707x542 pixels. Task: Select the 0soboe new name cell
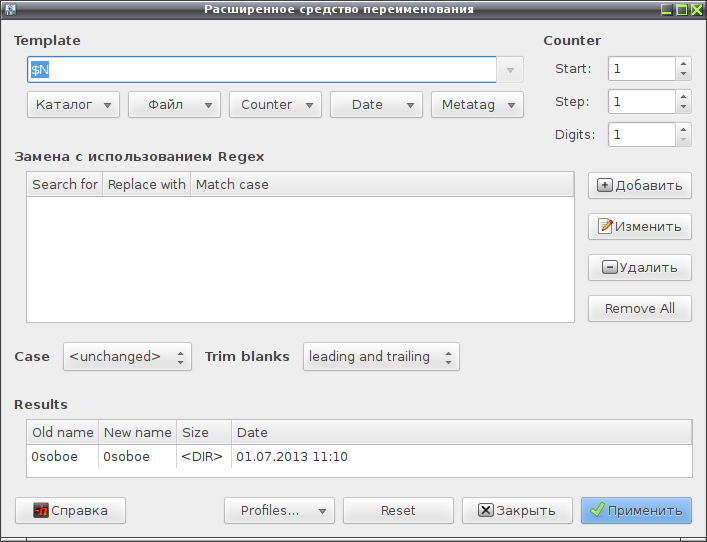[138, 457]
